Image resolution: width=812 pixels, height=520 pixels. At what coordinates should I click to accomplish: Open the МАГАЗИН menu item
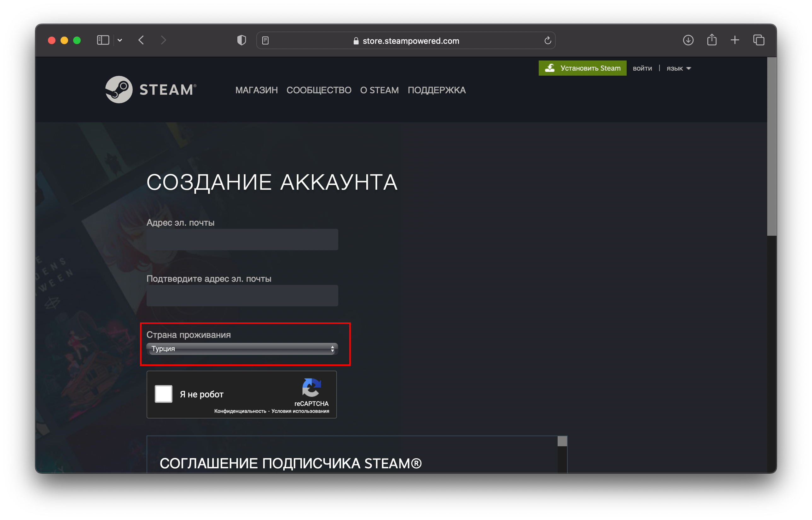tap(256, 90)
